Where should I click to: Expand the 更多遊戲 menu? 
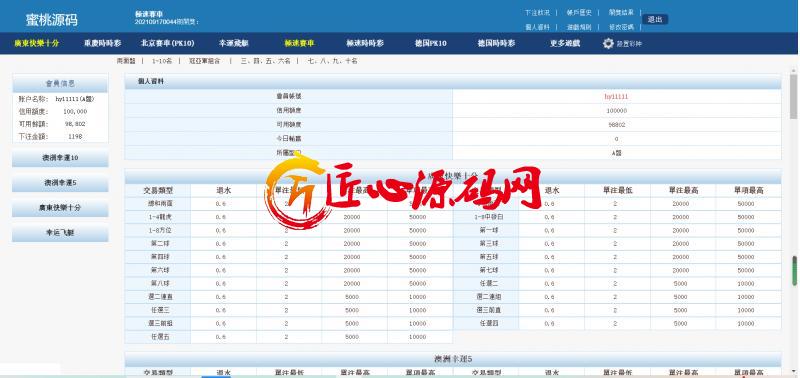tap(565, 43)
